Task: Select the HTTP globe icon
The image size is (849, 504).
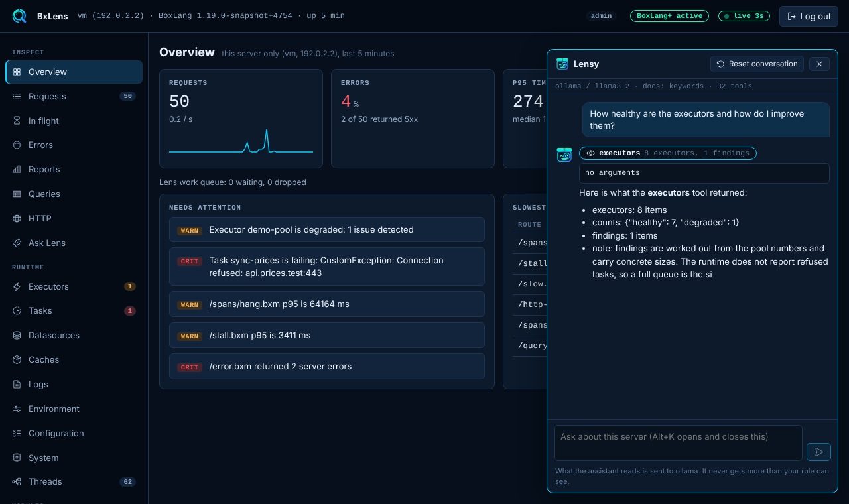Action: click(x=17, y=218)
